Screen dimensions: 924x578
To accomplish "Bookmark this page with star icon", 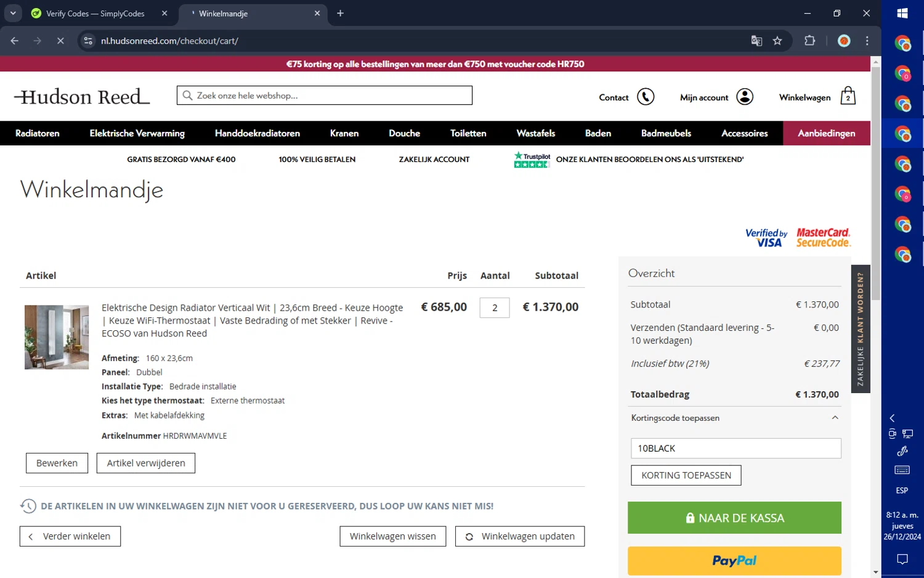I will coord(777,41).
